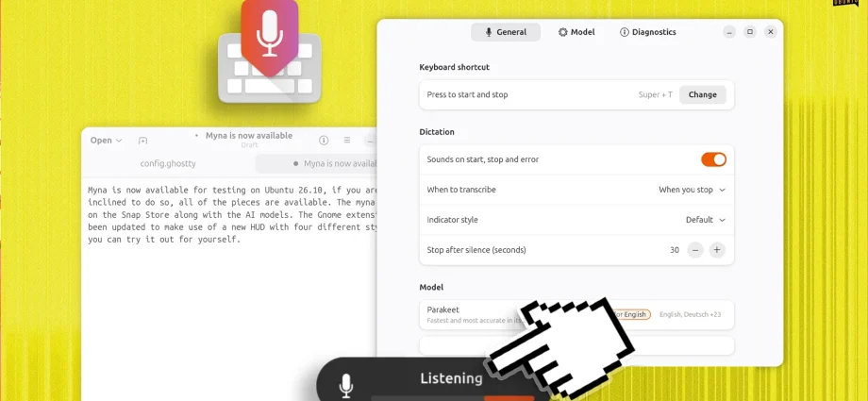Minimize the settings window

(x=729, y=32)
